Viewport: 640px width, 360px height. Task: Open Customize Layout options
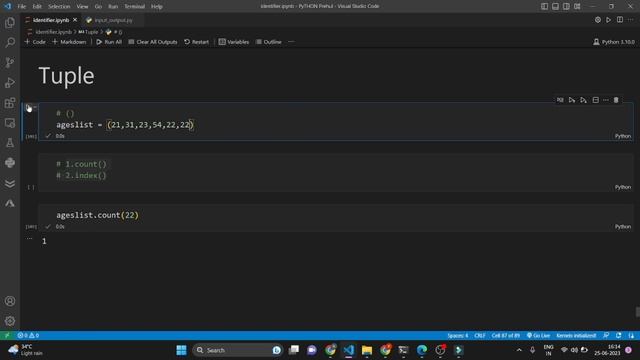point(577,6)
